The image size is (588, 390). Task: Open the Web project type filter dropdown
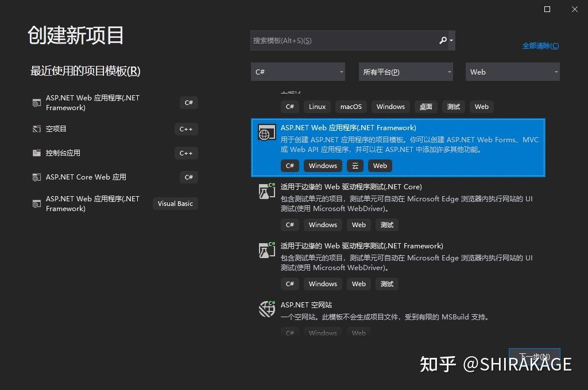tap(513, 72)
